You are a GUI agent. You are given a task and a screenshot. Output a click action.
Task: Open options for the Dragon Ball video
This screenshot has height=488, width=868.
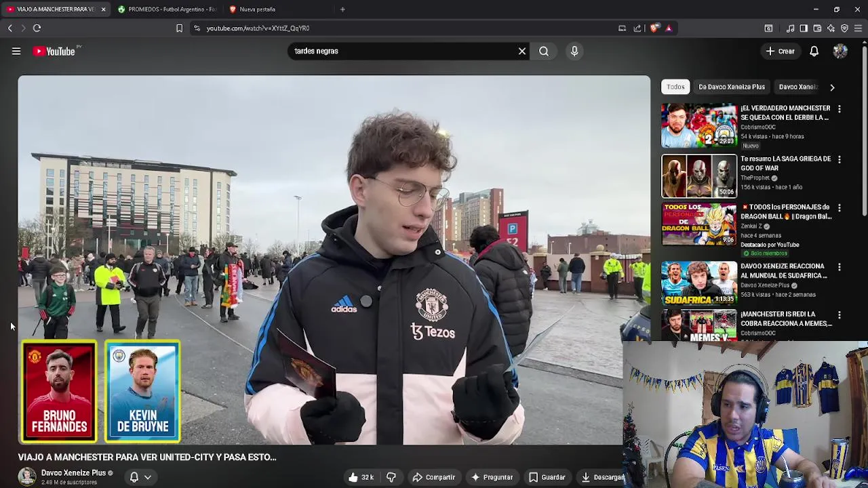(840, 208)
